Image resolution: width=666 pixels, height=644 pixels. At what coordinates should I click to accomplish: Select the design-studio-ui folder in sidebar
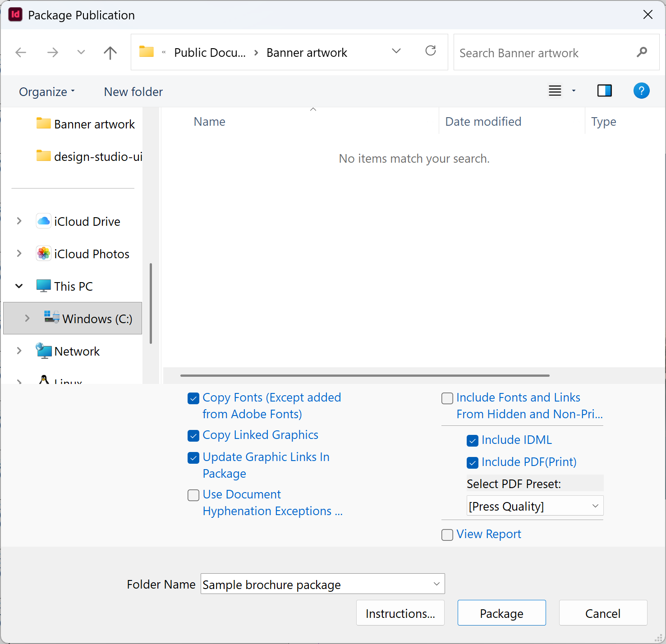pyautogui.click(x=89, y=156)
